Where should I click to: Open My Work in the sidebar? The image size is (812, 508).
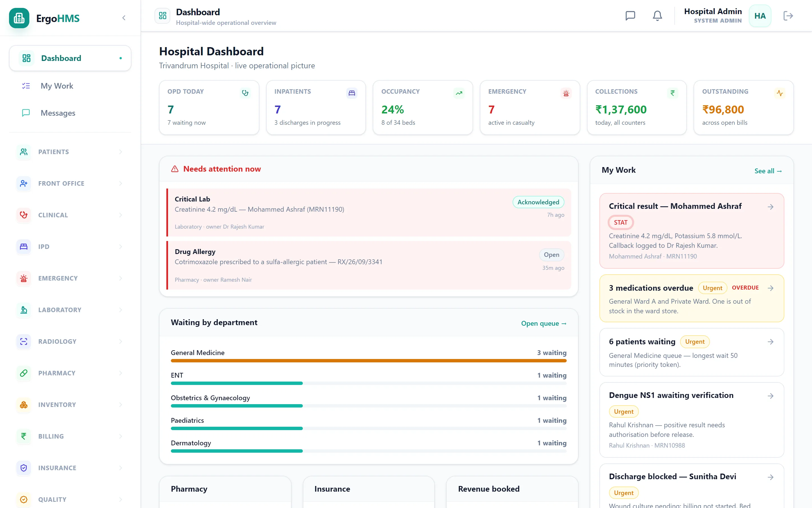pos(70,86)
